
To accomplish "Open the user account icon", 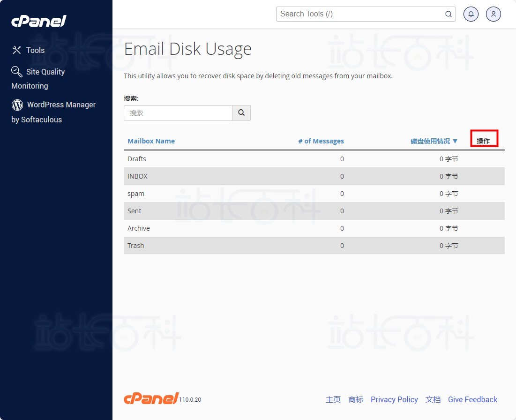I will pyautogui.click(x=494, y=14).
